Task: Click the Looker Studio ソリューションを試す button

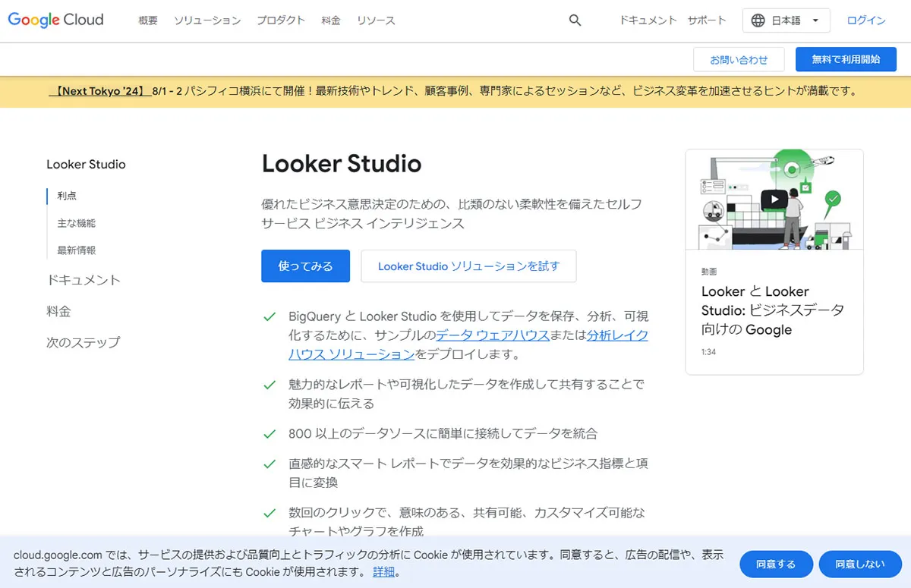Action: tap(468, 266)
